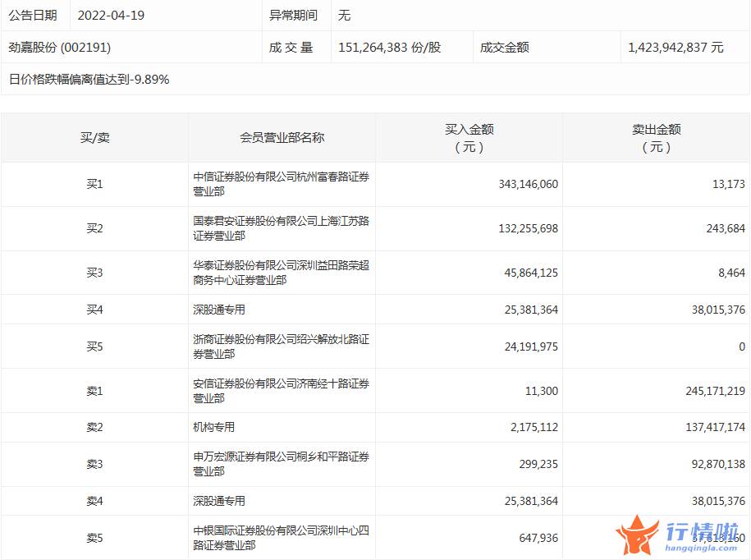The width and height of the screenshot is (751, 560).
Task: Select the 卖2 row label
Action: (x=95, y=427)
